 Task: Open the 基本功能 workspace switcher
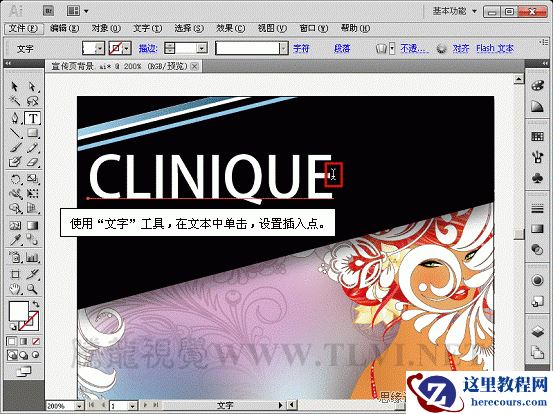tap(455, 11)
